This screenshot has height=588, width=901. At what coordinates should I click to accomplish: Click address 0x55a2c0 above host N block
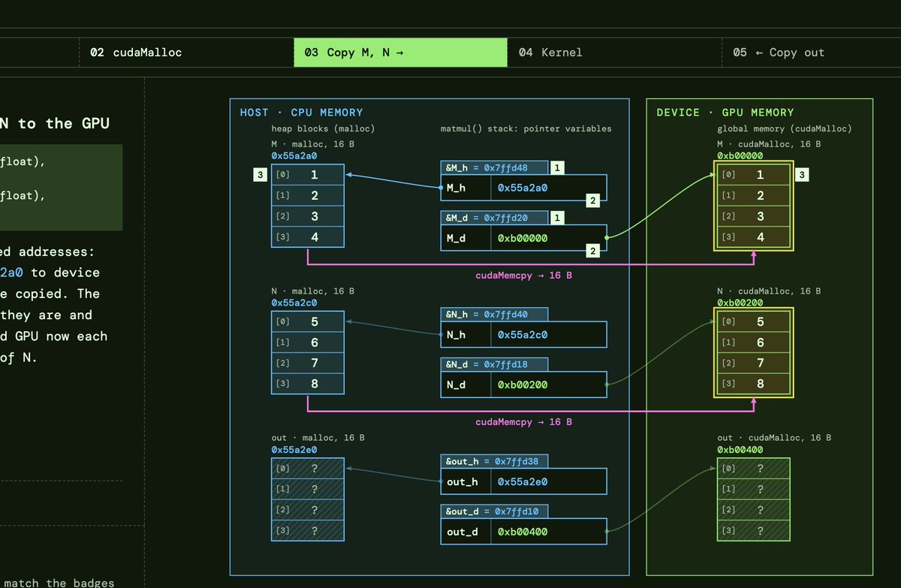tap(294, 303)
